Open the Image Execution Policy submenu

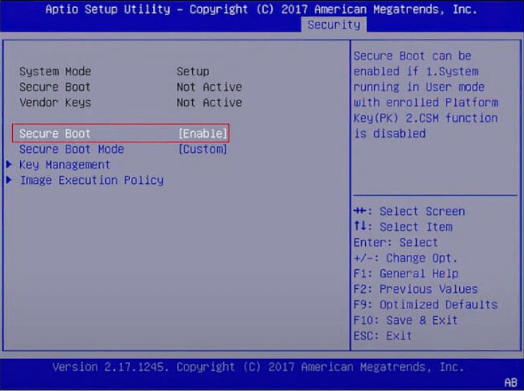coord(92,180)
